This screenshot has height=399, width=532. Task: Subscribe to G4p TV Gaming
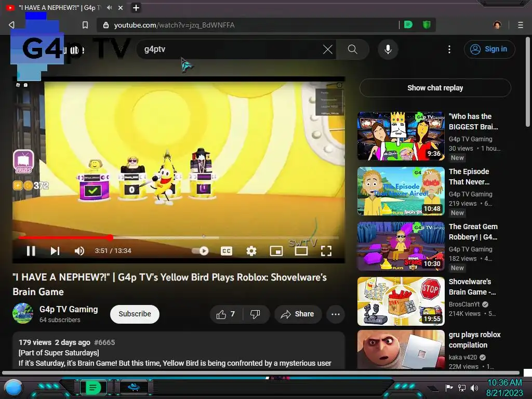[x=135, y=314]
